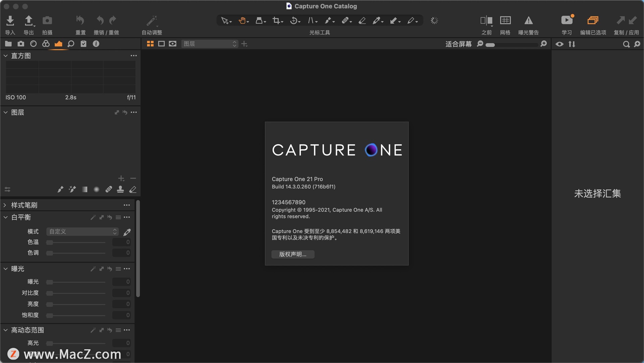Screen dimensions: 644x363
Task: Open the viewer 图层 layer dropdown
Action: click(x=210, y=44)
